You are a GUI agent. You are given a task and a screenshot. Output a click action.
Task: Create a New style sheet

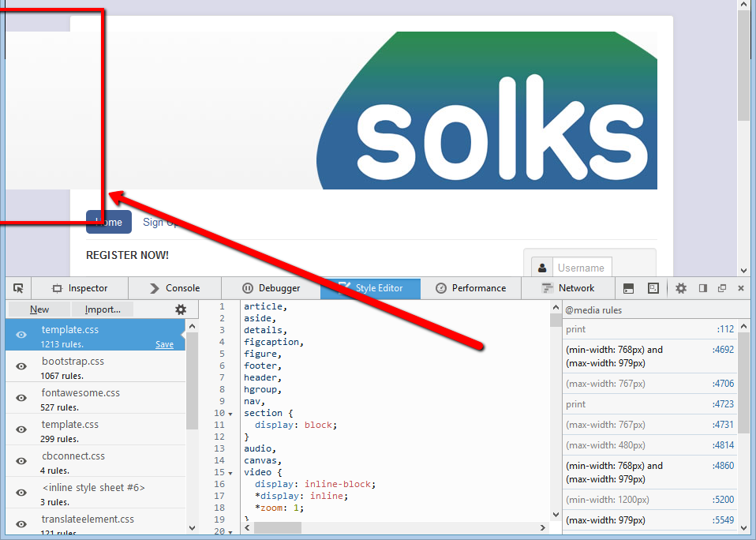[x=39, y=309]
